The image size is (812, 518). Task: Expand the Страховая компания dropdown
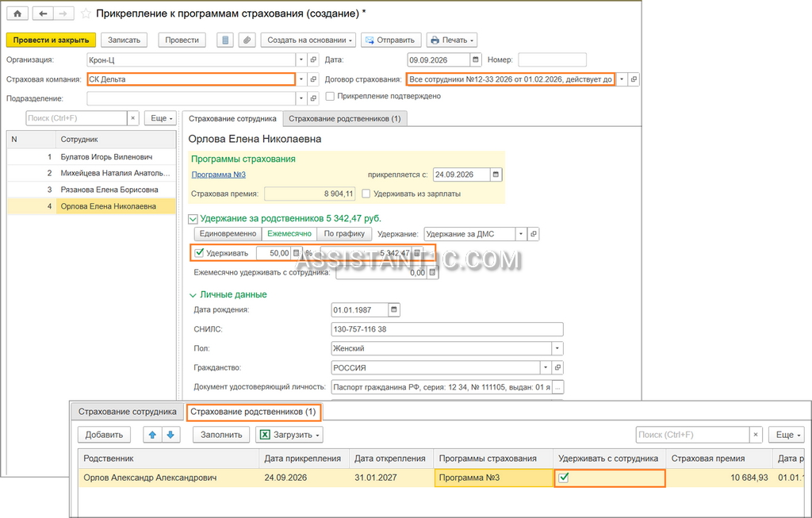(301, 79)
